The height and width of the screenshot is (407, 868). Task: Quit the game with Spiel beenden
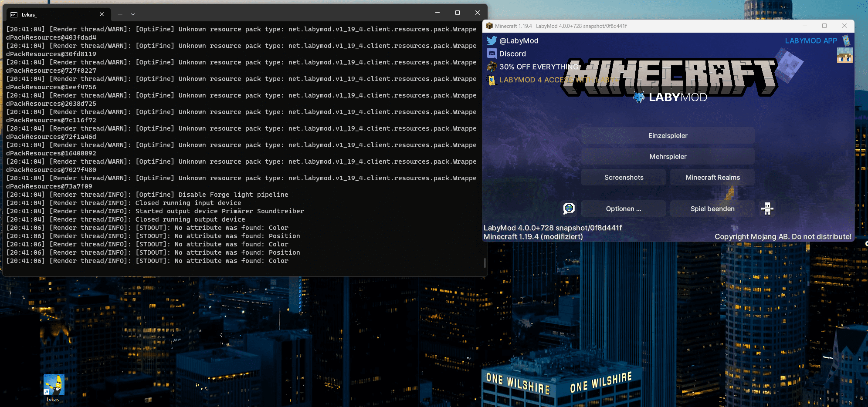pos(712,209)
